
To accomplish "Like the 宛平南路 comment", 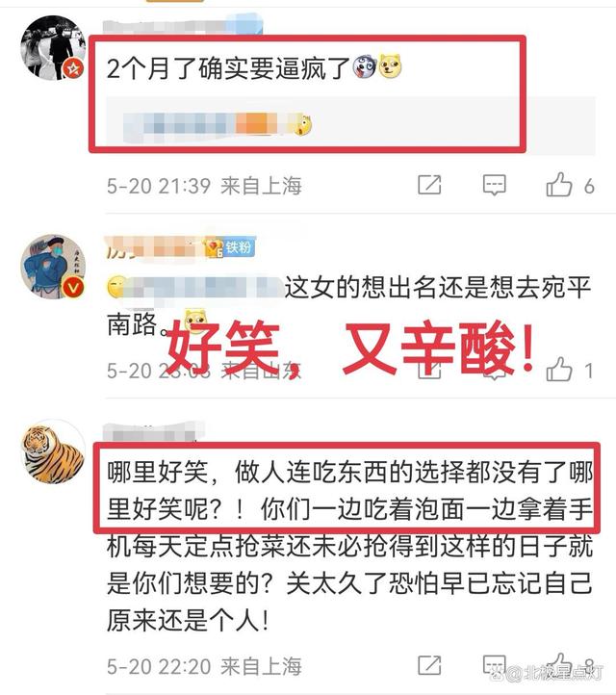I will [559, 370].
